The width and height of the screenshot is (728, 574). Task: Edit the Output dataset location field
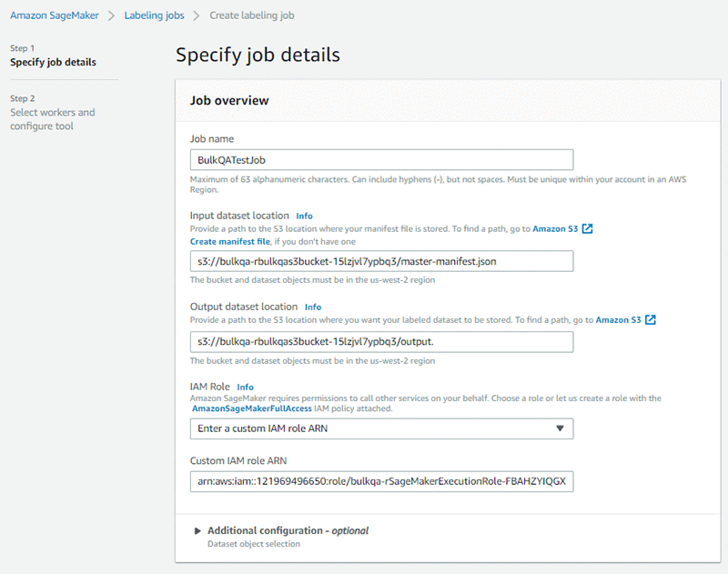click(381, 342)
